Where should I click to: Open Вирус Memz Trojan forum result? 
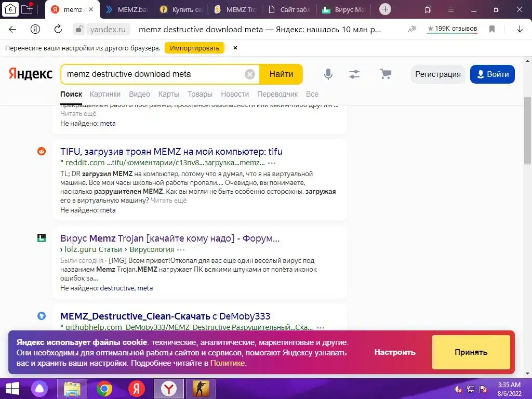click(170, 238)
